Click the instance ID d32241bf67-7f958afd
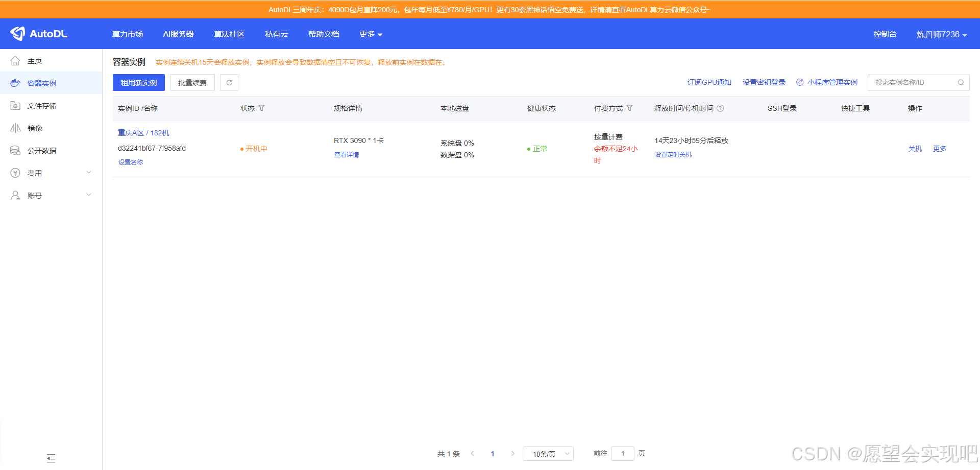 [152, 148]
